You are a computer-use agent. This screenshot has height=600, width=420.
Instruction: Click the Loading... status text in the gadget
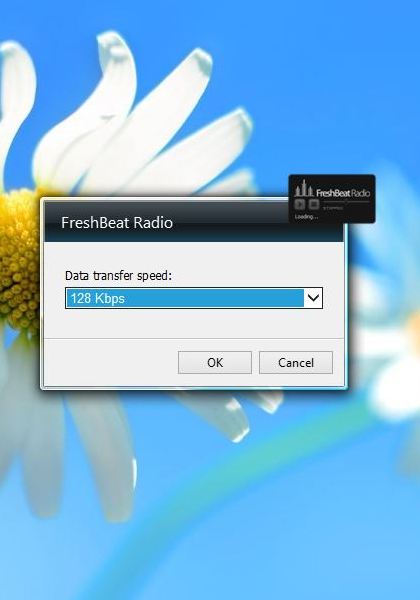306,217
